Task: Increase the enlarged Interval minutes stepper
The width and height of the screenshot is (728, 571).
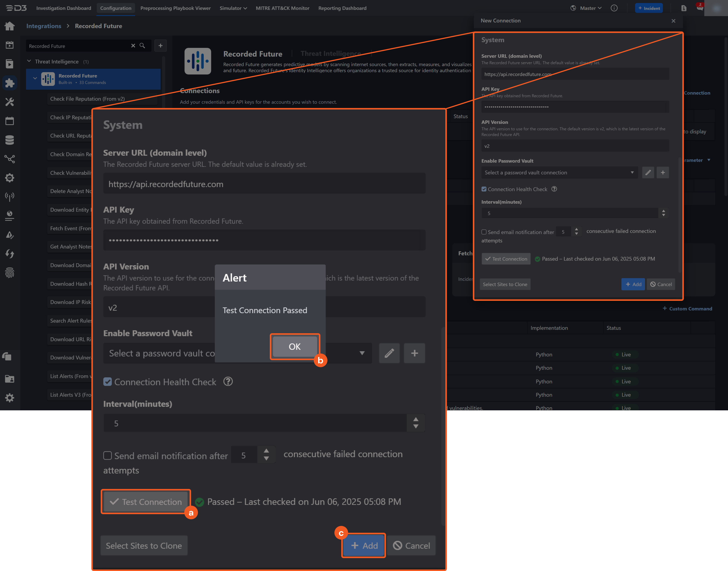Action: (416, 419)
